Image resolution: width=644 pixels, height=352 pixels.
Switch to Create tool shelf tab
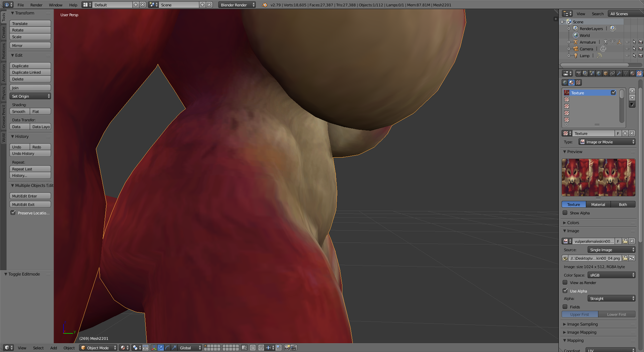click(x=3, y=33)
